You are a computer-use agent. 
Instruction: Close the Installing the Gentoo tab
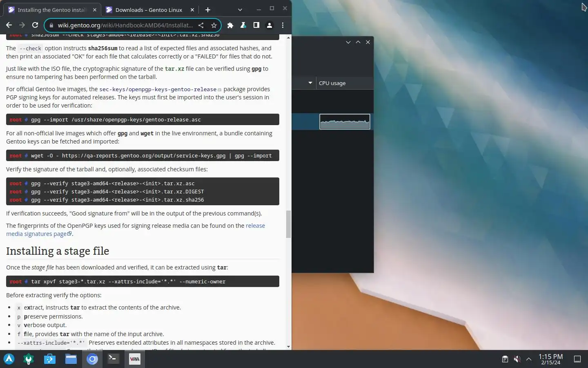tap(95, 10)
